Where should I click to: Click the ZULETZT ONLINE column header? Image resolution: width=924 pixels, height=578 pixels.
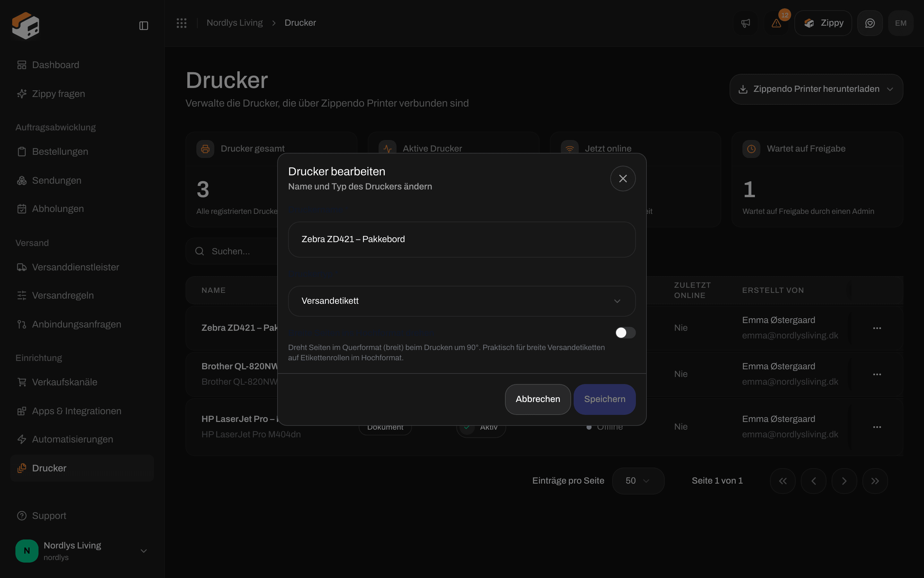692,290
